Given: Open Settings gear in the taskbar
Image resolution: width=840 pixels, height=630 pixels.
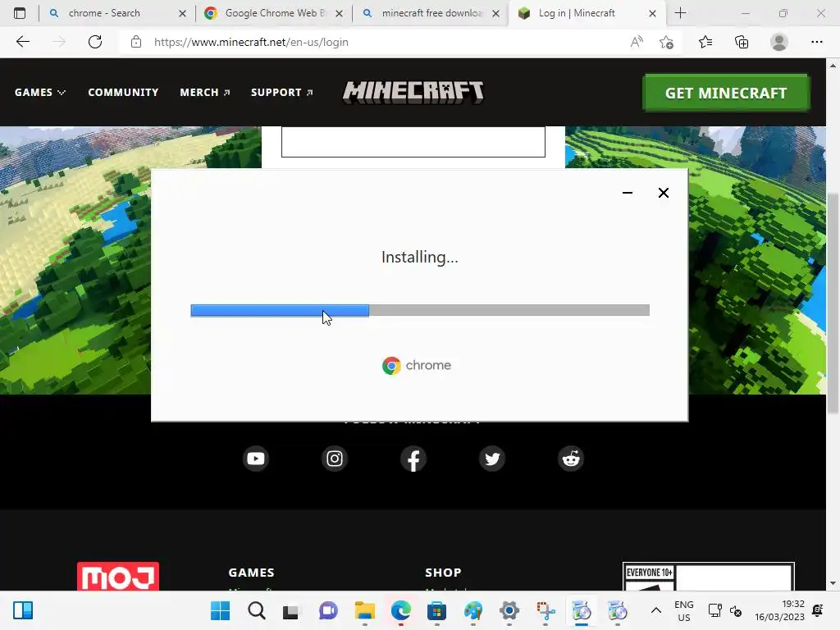Looking at the screenshot, I should click(x=509, y=610).
